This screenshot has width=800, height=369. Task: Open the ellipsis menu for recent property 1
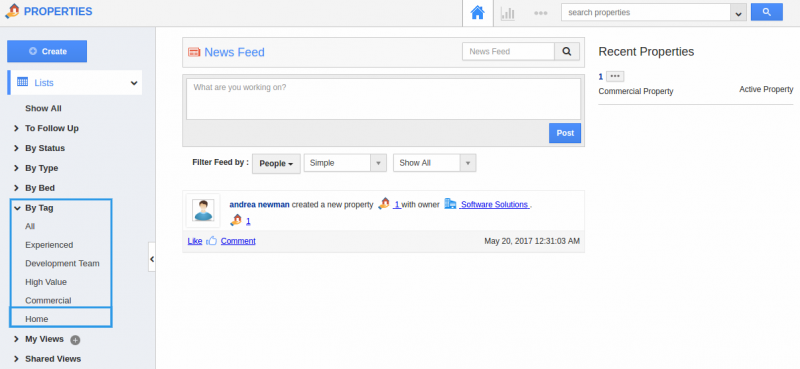pos(615,77)
